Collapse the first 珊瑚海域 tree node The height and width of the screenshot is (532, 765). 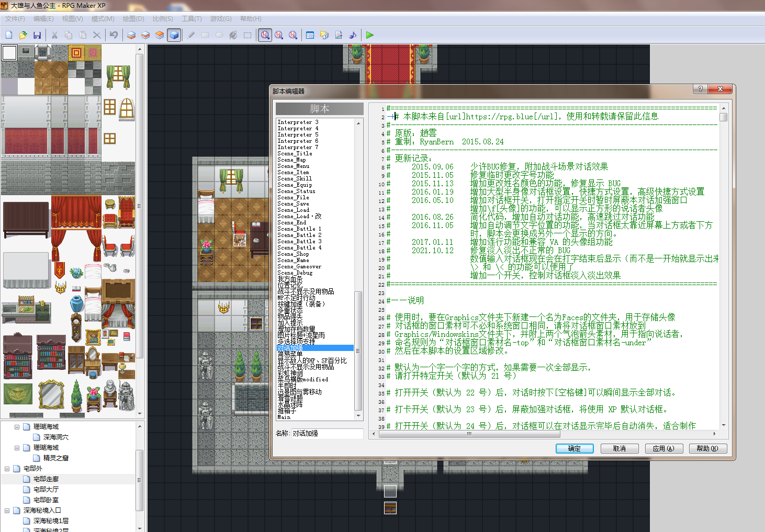coord(17,427)
